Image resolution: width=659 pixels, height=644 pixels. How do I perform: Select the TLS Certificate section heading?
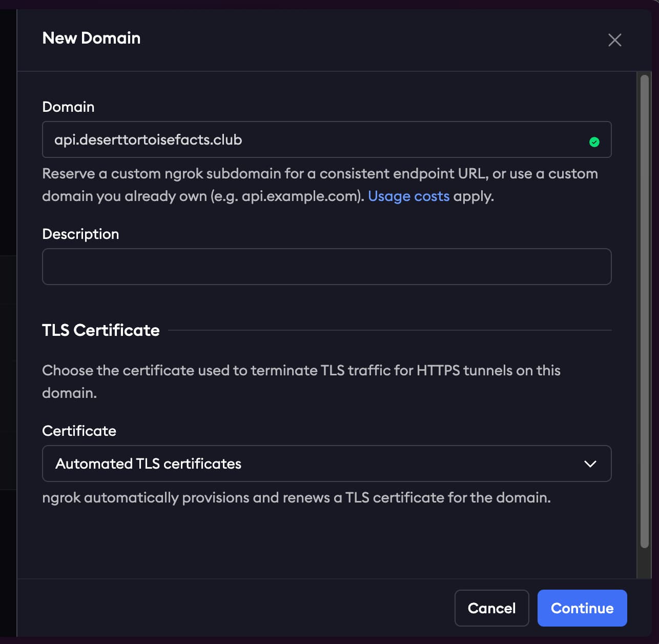click(x=101, y=330)
